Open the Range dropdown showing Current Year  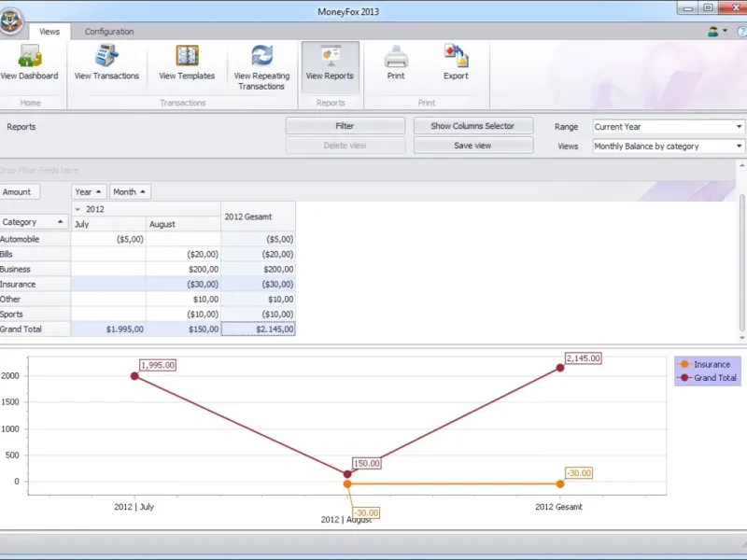pos(668,127)
